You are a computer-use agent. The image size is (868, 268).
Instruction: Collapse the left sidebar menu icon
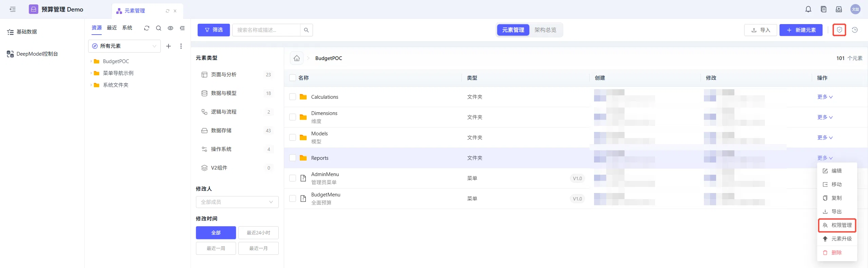[x=13, y=9]
